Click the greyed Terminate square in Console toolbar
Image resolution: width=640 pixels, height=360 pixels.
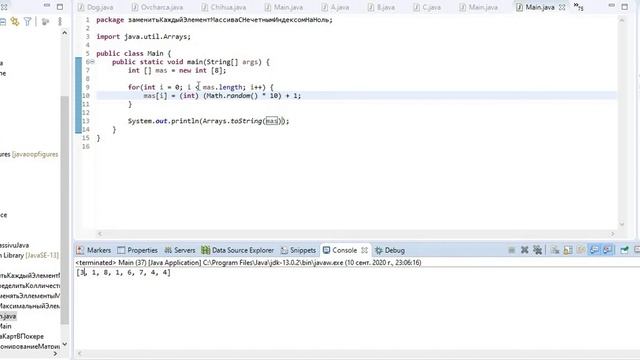coord(511,250)
